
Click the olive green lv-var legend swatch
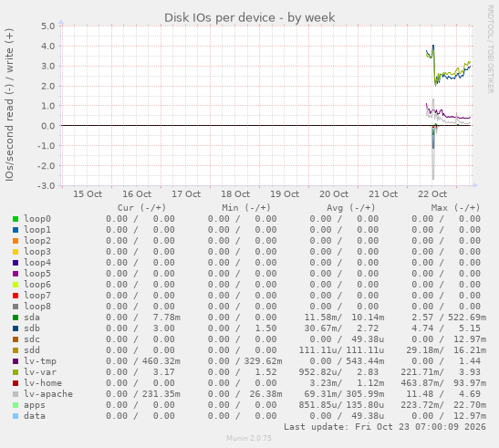tap(16, 372)
